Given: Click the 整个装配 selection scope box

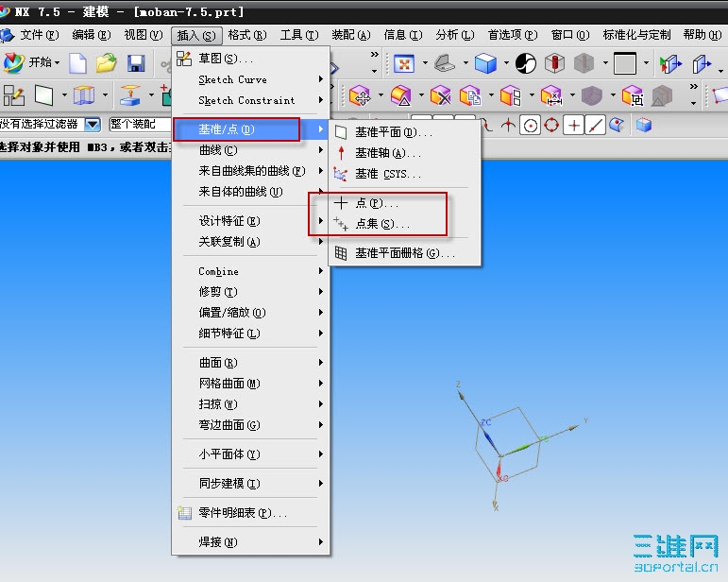Looking at the screenshot, I should pos(140,124).
